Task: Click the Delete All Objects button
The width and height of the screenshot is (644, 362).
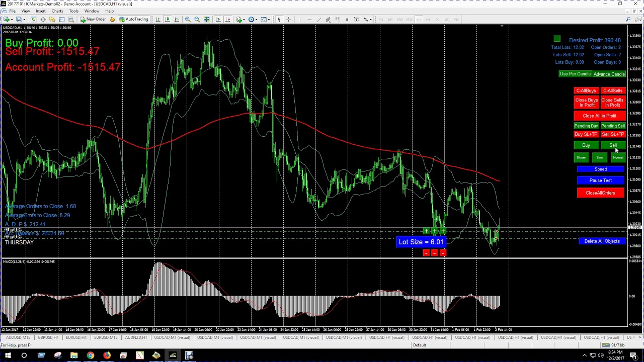Action: pyautogui.click(x=602, y=241)
